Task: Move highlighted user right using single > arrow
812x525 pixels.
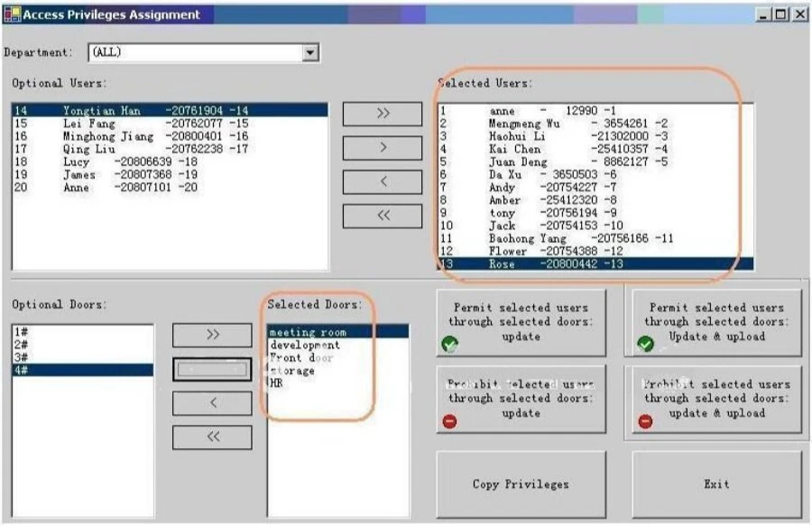Action: click(x=383, y=147)
